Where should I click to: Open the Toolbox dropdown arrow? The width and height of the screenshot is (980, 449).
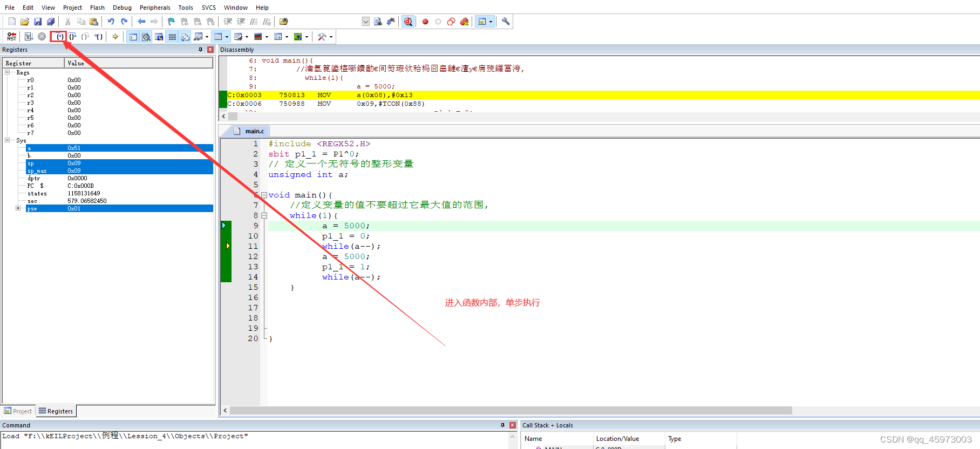point(331,37)
